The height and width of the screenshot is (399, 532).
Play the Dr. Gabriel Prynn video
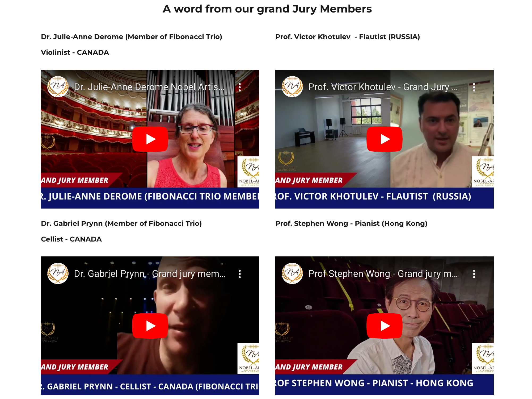(x=150, y=326)
